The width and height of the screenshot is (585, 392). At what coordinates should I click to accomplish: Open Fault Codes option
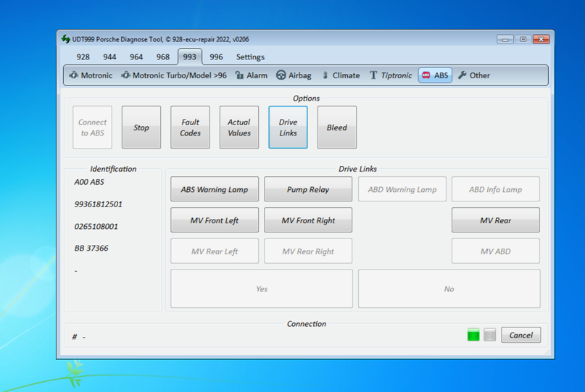click(190, 128)
